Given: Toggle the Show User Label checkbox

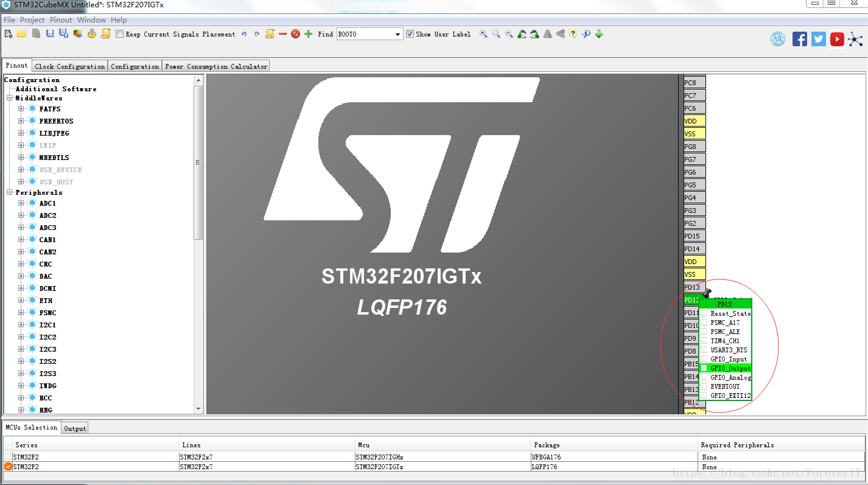Looking at the screenshot, I should click(410, 34).
